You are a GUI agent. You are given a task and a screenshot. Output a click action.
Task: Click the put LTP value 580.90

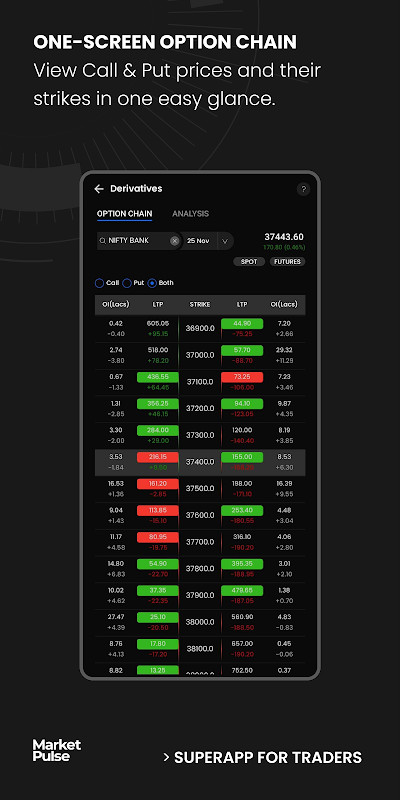pos(242,617)
